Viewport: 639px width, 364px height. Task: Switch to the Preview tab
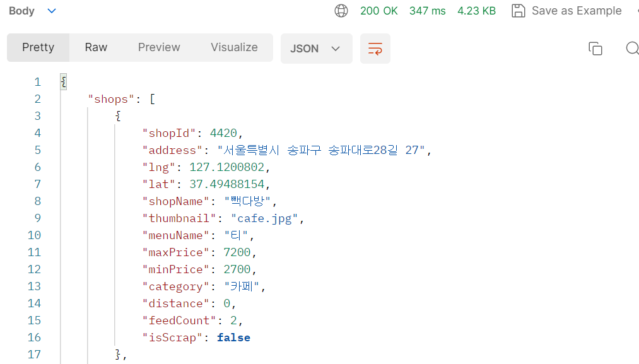[x=159, y=48]
